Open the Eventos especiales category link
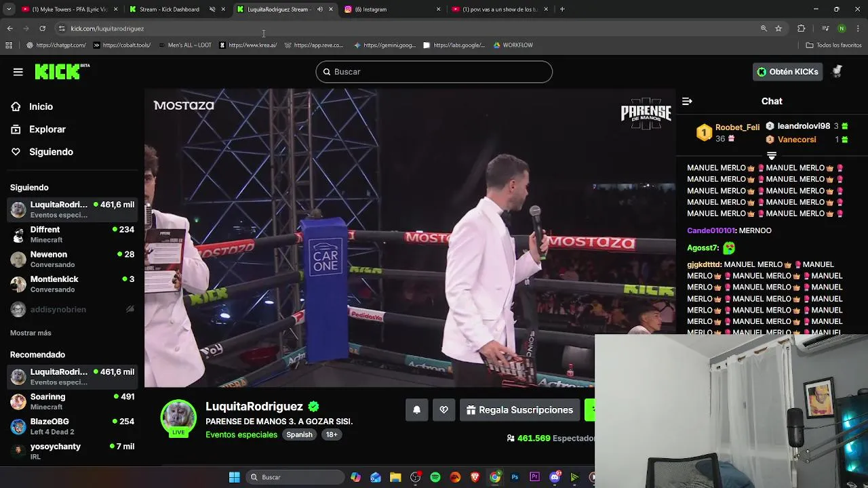 (x=241, y=434)
